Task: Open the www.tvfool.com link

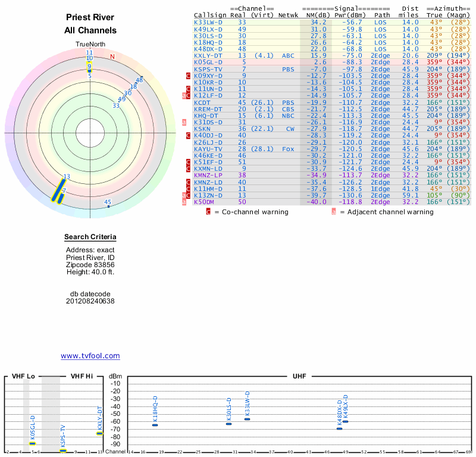Action: tap(90, 356)
